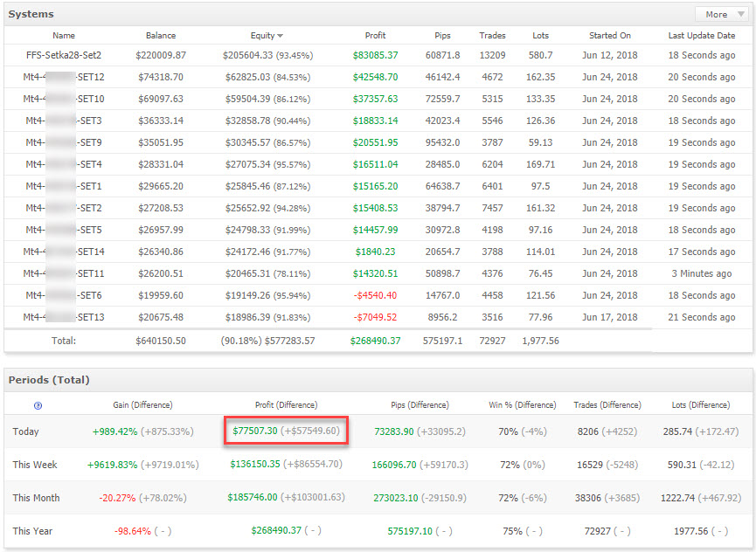Click today's profit $77507.30
This screenshot has height=552, width=756.
(255, 431)
